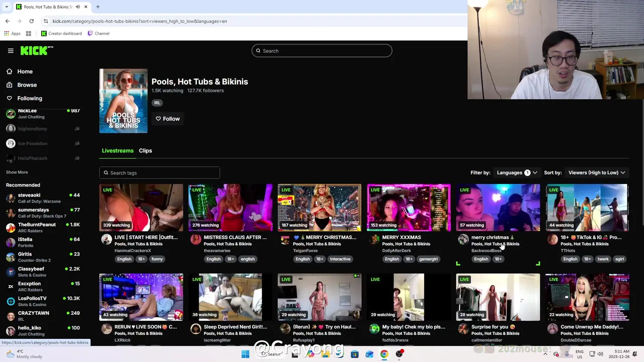Mute the tab via speaker icon
Viewport: 644px width, 362px height.
click(x=77, y=7)
